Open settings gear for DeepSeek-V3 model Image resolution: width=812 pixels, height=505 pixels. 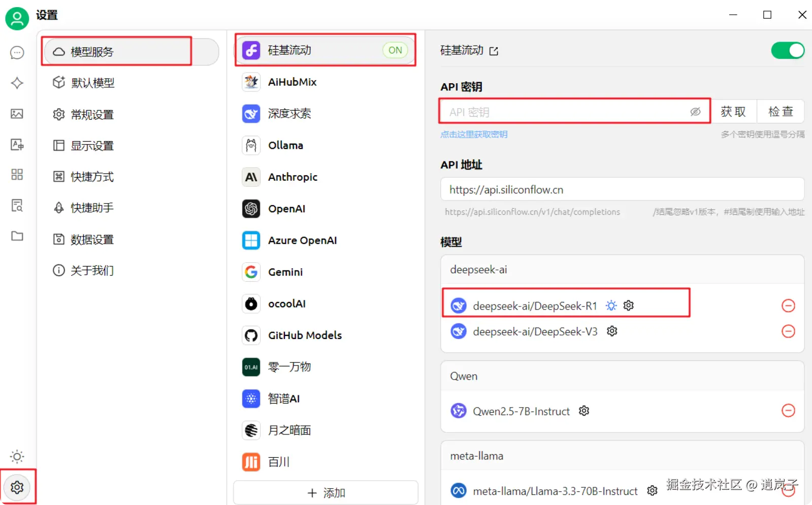click(x=612, y=331)
